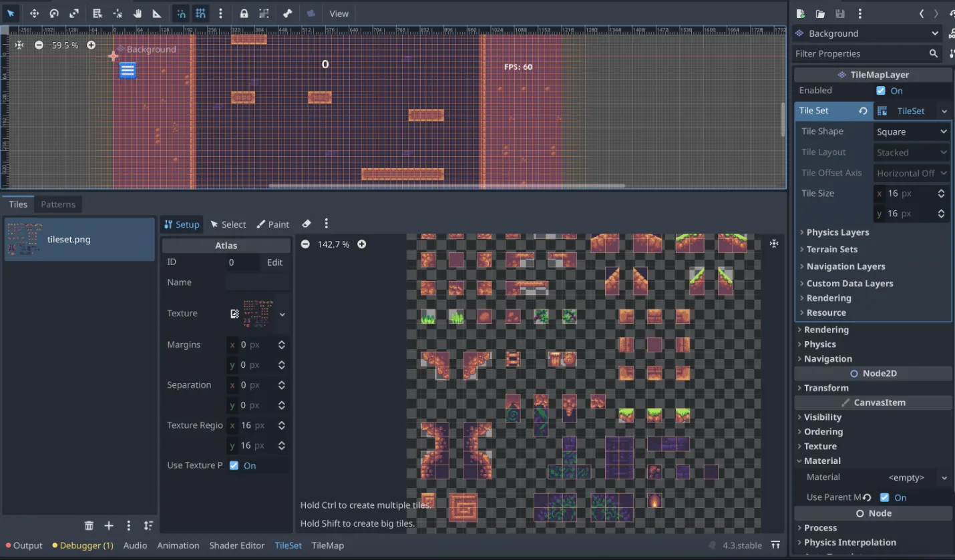Expand the Terrain Sets section
The height and width of the screenshot is (560, 955).
point(831,250)
